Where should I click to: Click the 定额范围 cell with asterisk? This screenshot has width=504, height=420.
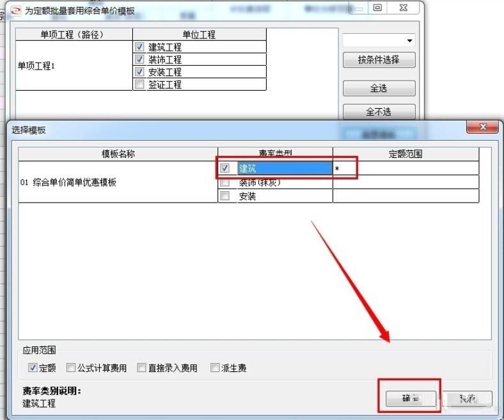(x=406, y=168)
